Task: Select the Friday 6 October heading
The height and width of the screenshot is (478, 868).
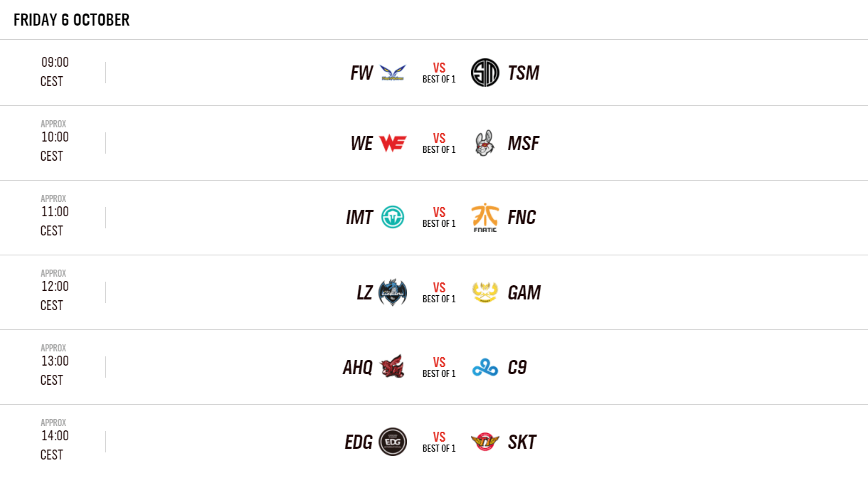Action: [x=71, y=20]
